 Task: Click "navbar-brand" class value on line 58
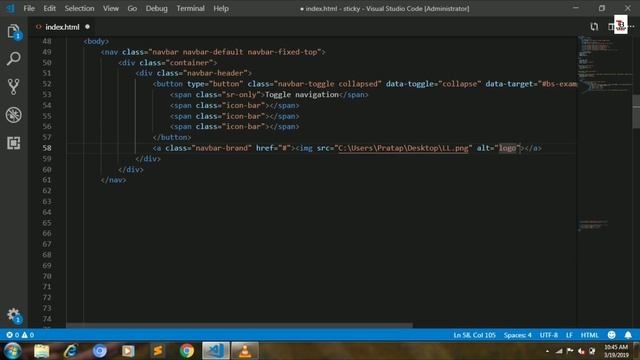click(x=222, y=148)
